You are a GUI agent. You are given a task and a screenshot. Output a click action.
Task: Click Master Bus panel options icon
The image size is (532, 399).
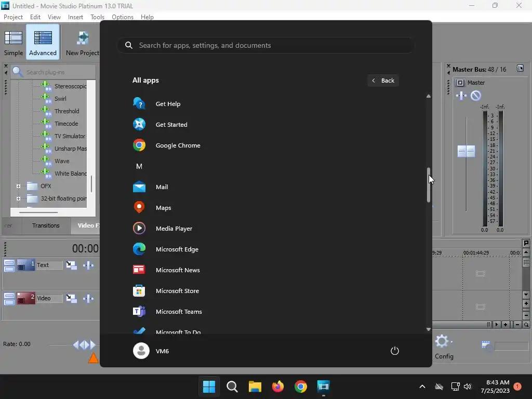click(520, 68)
